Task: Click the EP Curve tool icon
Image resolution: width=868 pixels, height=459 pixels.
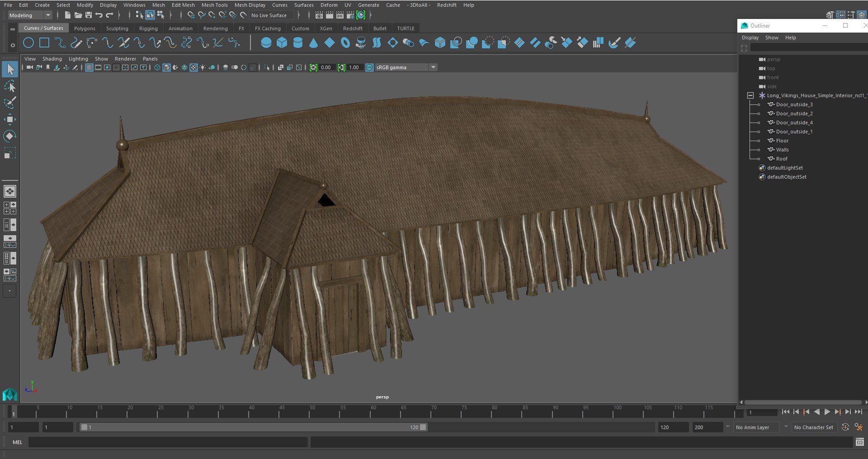Action: (60, 43)
